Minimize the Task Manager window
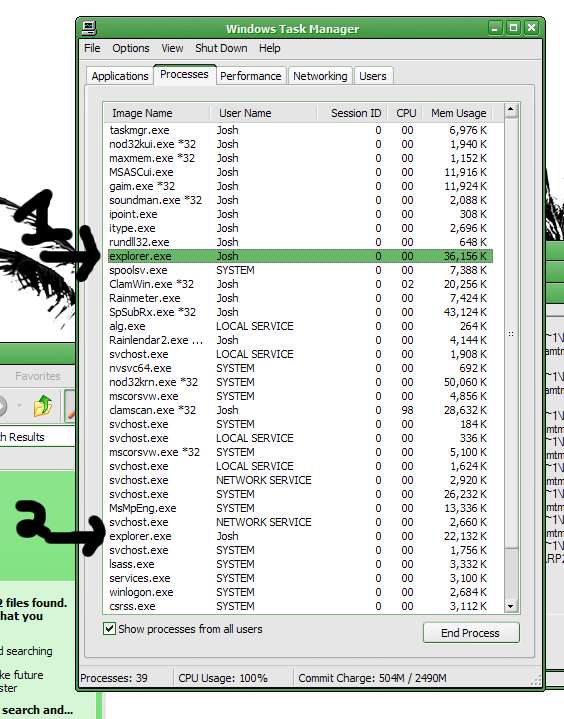The image size is (564, 719). [495, 28]
